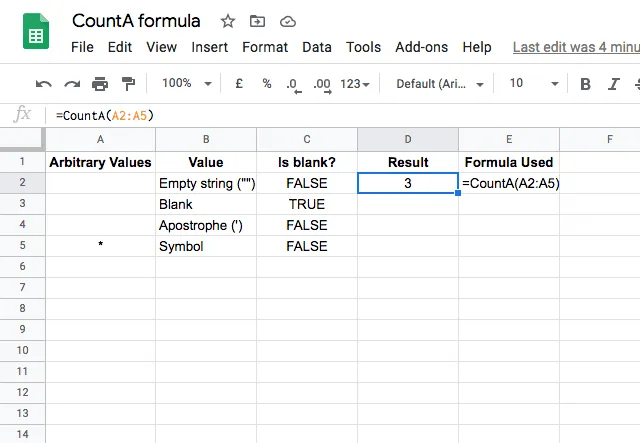Screen dimensions: 640x443
Task: Expand the 100% zoom dropdown
Action: [x=187, y=84]
